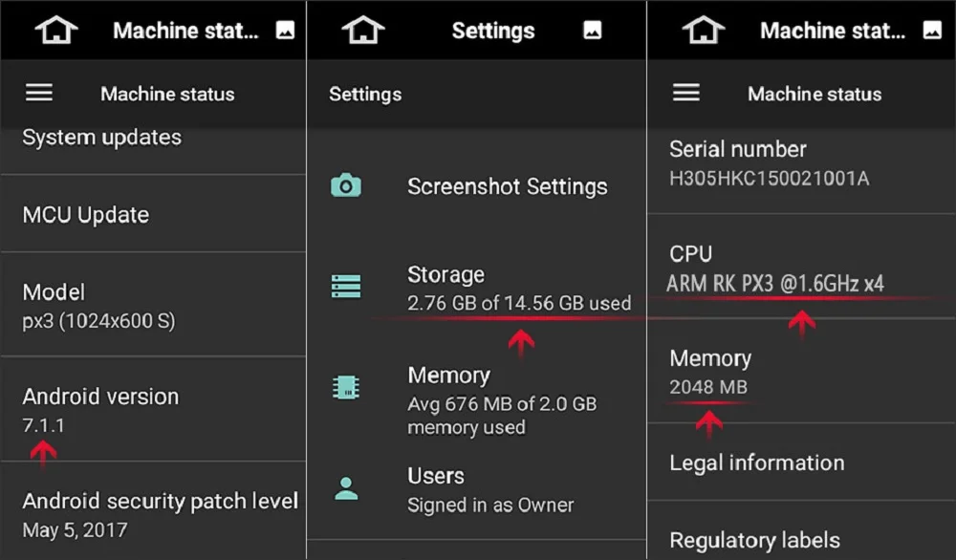This screenshot has width=956, height=560.
Task: Open Regulatory labels
Action: 755,540
